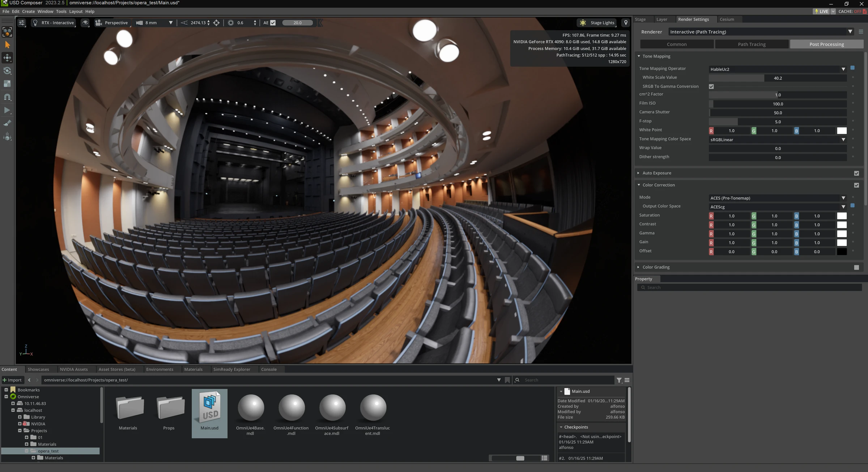Screen dimensions: 868x472
Task: Choose the Rotate tool in left toolbar
Action: pyautogui.click(x=7, y=71)
